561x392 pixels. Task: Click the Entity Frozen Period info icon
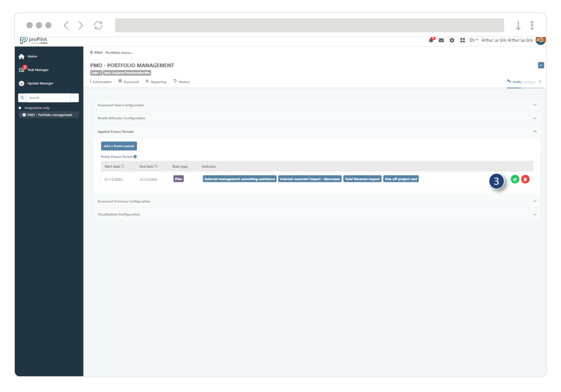(135, 157)
